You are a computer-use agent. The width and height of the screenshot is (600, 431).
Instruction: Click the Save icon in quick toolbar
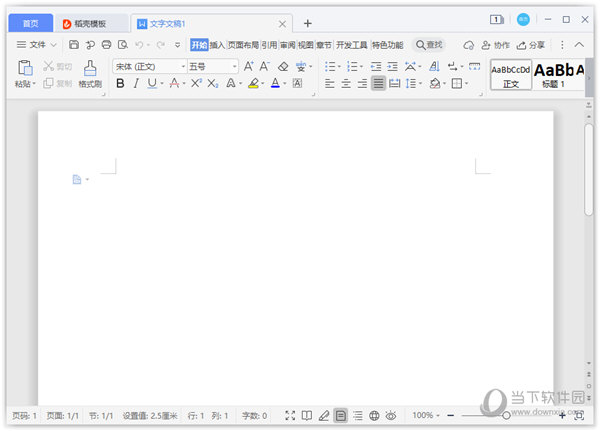[74, 45]
